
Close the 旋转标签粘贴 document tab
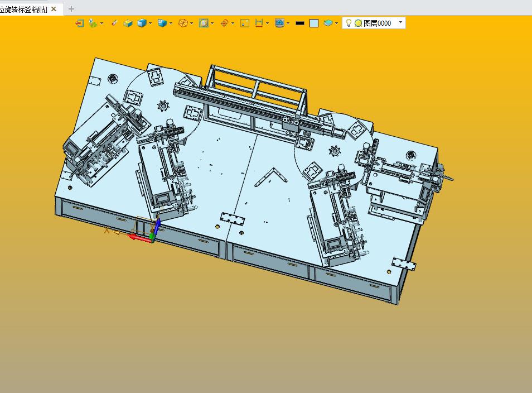tap(54, 9)
